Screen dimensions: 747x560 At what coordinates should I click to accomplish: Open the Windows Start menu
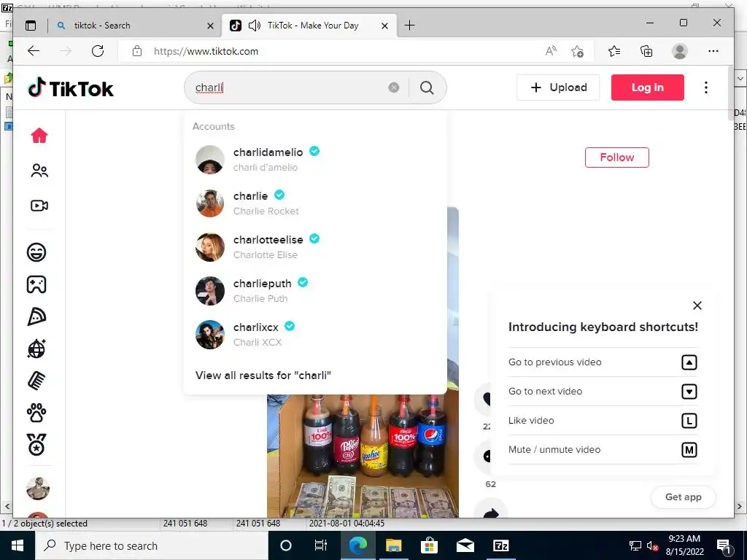[x=18, y=545]
